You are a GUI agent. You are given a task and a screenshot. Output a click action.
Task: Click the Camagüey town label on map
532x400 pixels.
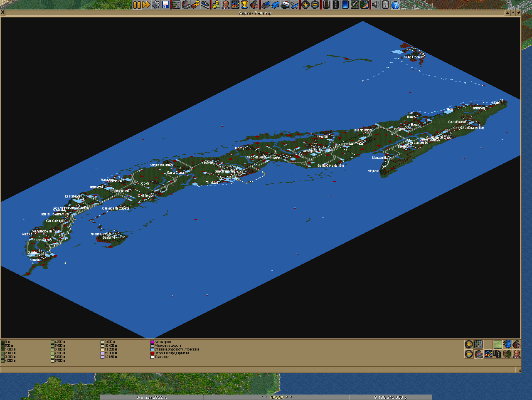309,151
